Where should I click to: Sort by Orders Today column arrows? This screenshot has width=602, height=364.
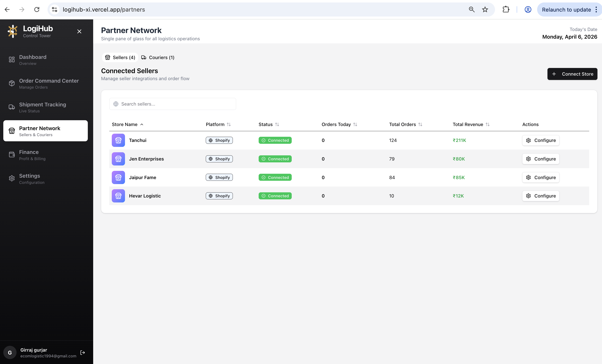point(355,124)
